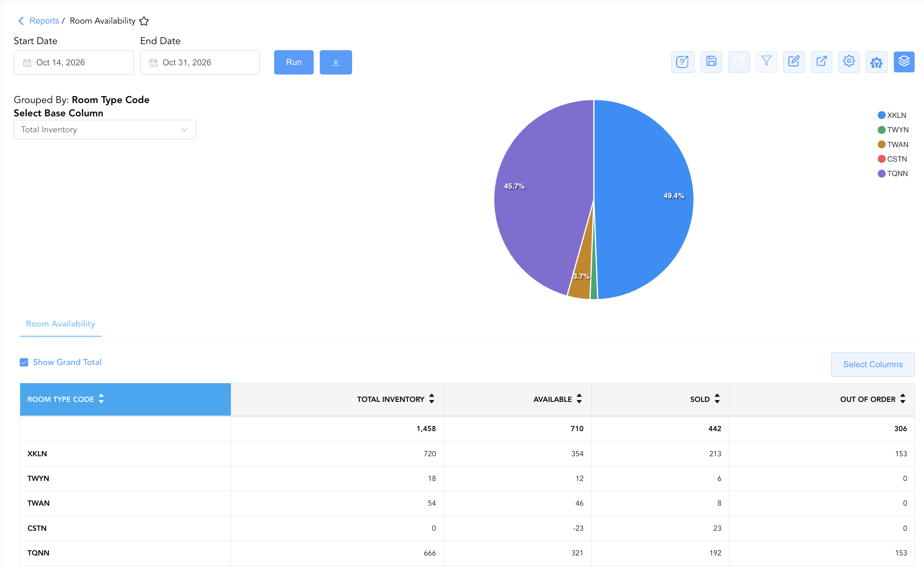Toggle TWAN legend entry in chart
This screenshot has height=568, width=924.
893,144
